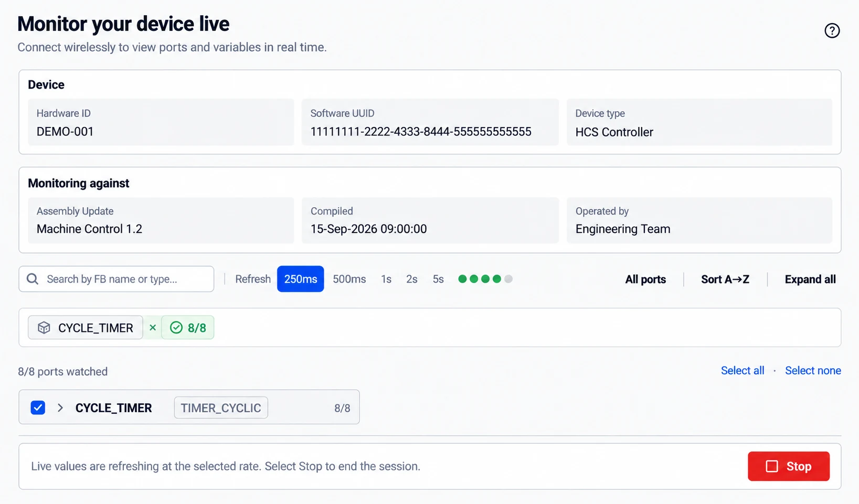
Task: Click the Refresh label
Action: [253, 279]
